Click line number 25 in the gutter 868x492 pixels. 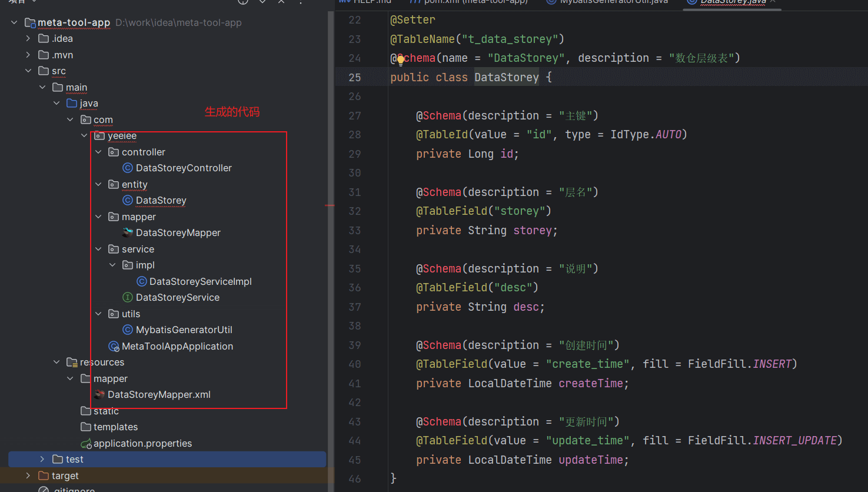355,78
